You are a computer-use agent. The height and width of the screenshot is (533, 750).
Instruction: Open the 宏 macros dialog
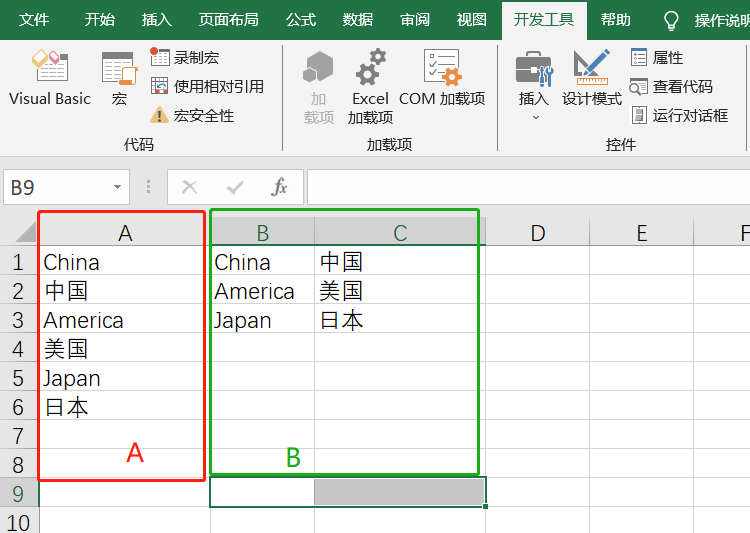pyautogui.click(x=119, y=79)
